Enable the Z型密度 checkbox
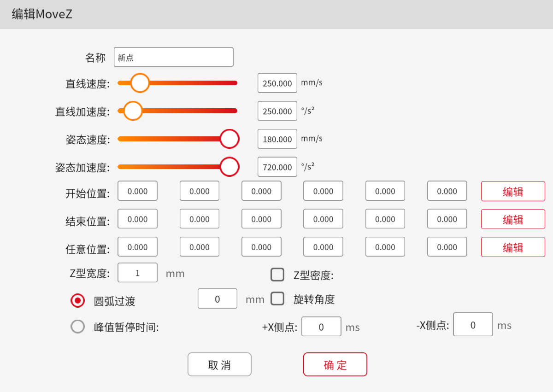 point(277,275)
